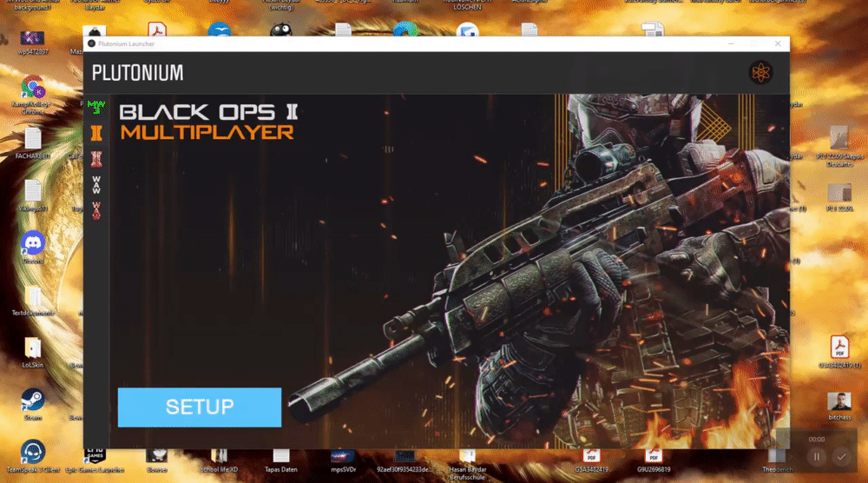868x483 pixels.
Task: Select the mpsSVDr desktop icon
Action: point(343,460)
